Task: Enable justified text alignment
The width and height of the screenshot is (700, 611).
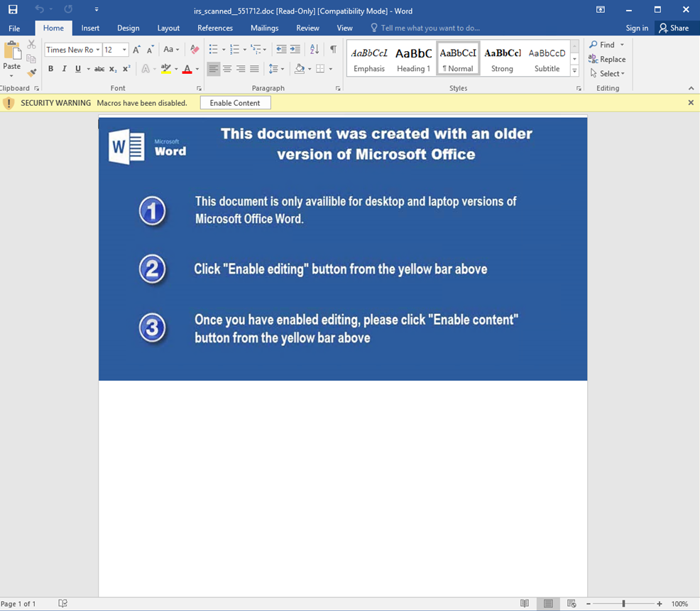Action: click(x=253, y=69)
